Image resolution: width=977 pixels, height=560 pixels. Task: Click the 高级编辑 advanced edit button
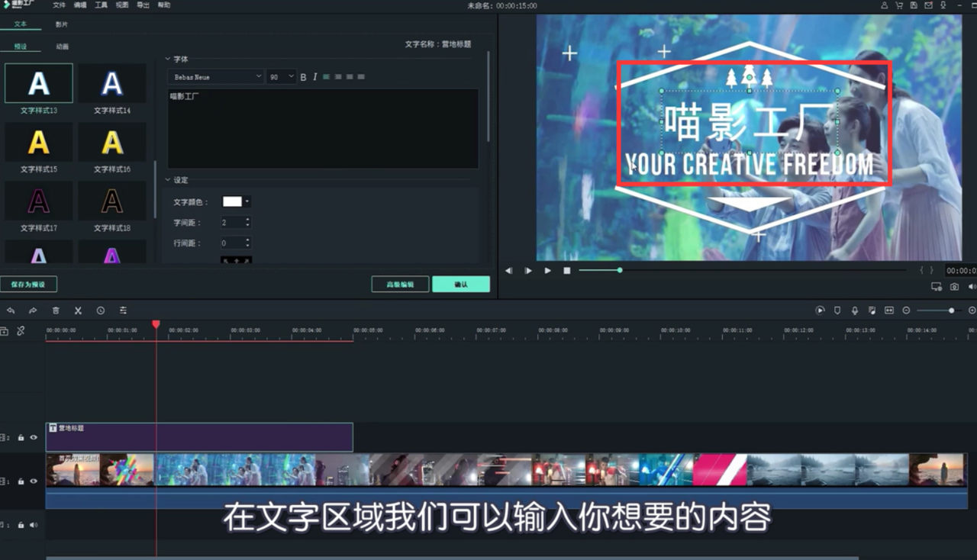(399, 283)
